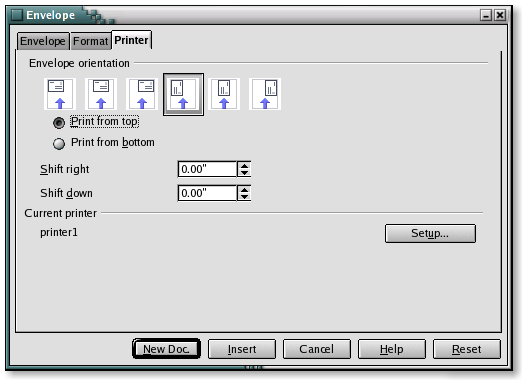Increase the Shift right value
This screenshot has height=380, width=522.
point(244,166)
